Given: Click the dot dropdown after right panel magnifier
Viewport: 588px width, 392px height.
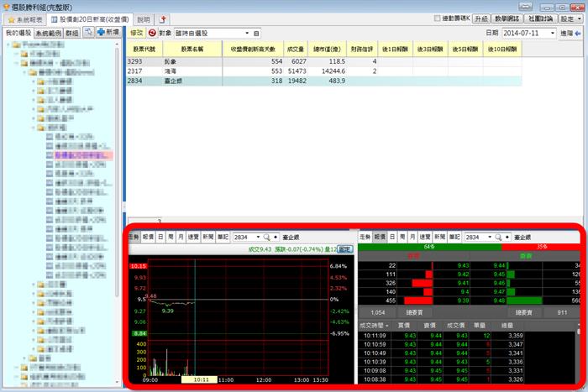Looking at the screenshot, I should coord(507,238).
